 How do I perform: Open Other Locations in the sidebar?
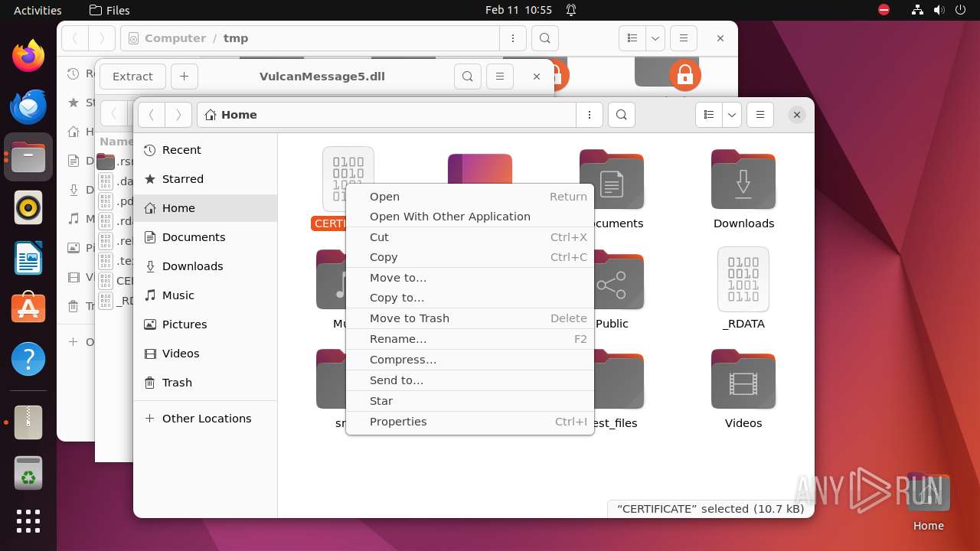pyautogui.click(x=205, y=419)
